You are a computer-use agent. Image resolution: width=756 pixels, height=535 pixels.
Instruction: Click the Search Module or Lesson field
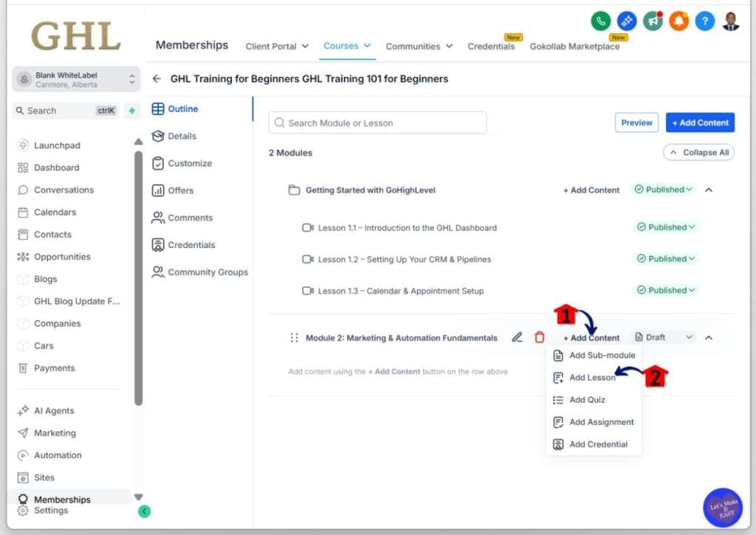[x=377, y=122]
